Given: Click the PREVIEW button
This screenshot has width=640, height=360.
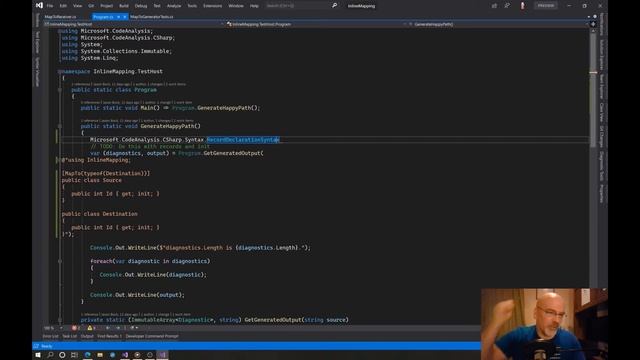Looking at the screenshot, I should pos(546,6).
